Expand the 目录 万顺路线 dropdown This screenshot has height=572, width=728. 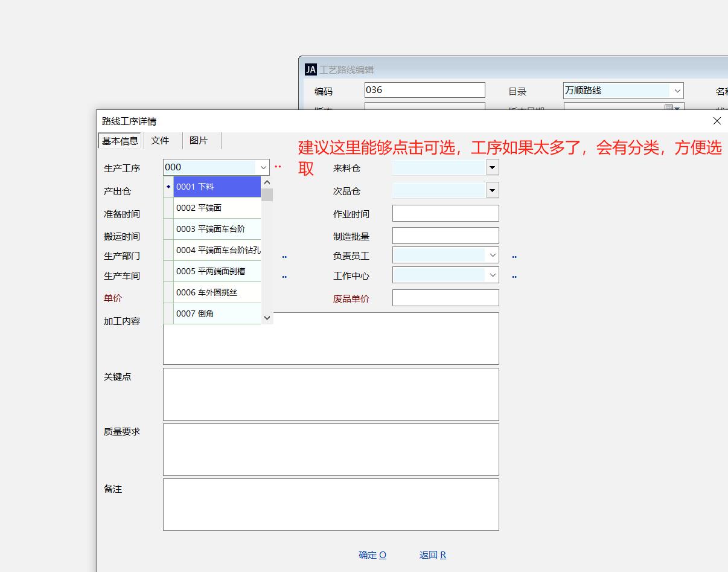(677, 91)
